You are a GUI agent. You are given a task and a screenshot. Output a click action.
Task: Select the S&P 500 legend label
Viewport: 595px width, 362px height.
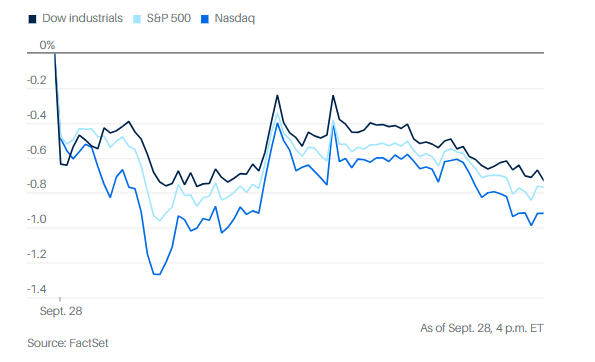coord(168,18)
